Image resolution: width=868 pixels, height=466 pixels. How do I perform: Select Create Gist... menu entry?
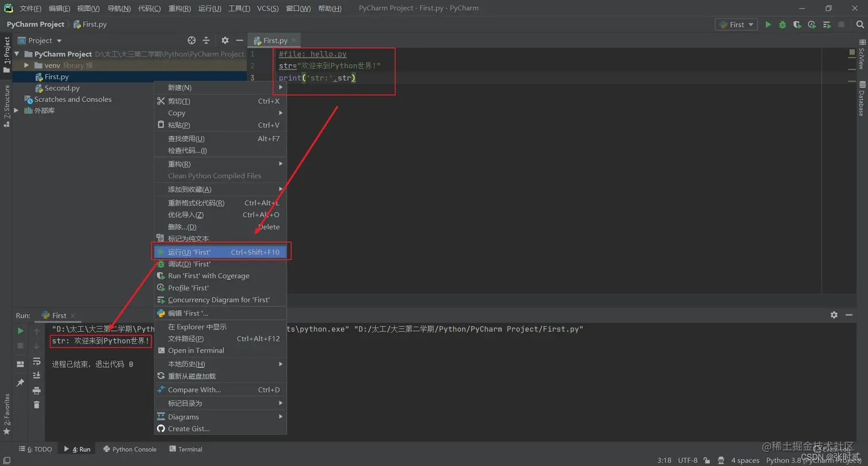[220, 429]
